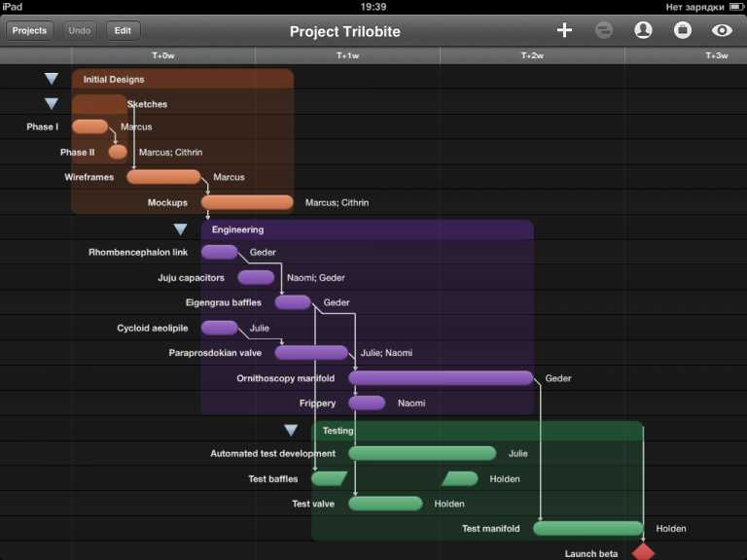Tap the Frippery label
Image resolution: width=747 pixels, height=560 pixels.
point(317,402)
